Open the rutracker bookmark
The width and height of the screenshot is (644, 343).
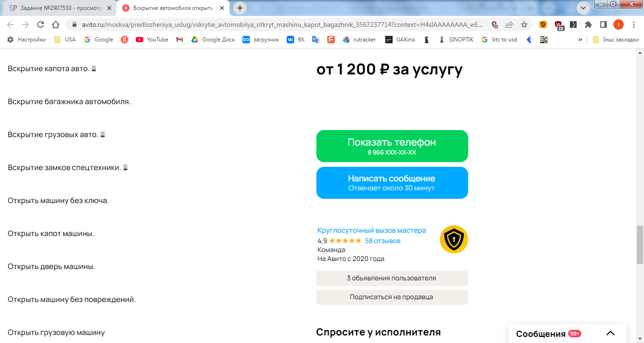click(x=359, y=40)
